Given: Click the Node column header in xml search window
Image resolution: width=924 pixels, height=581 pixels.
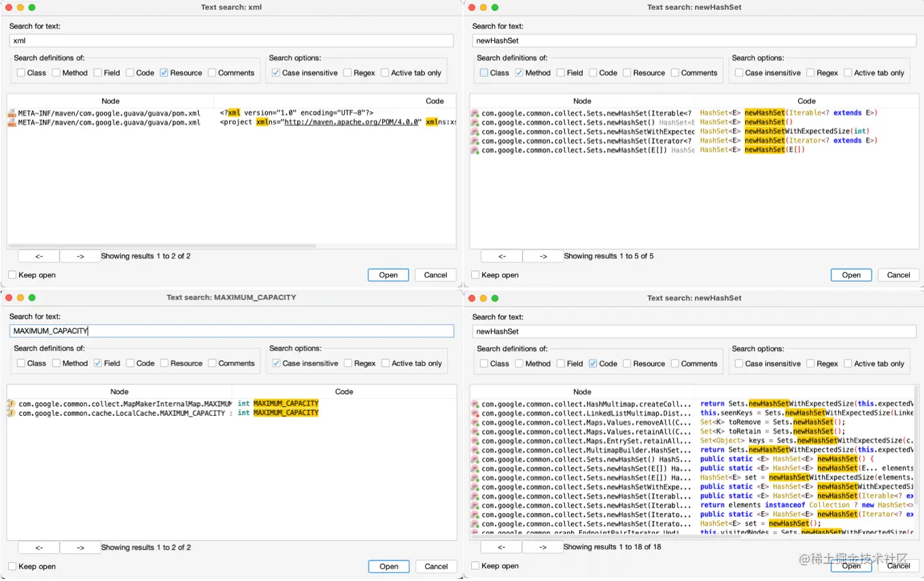Looking at the screenshot, I should pyautogui.click(x=110, y=101).
